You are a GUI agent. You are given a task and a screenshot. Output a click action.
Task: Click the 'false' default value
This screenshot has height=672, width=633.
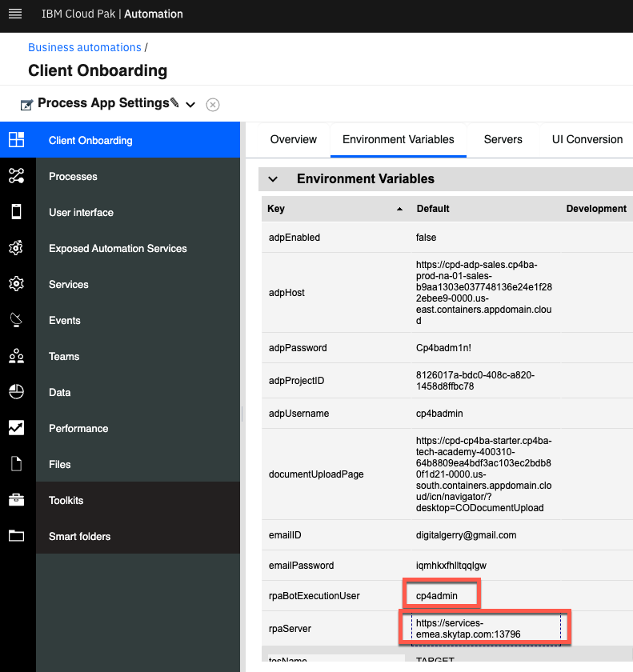tap(426, 238)
